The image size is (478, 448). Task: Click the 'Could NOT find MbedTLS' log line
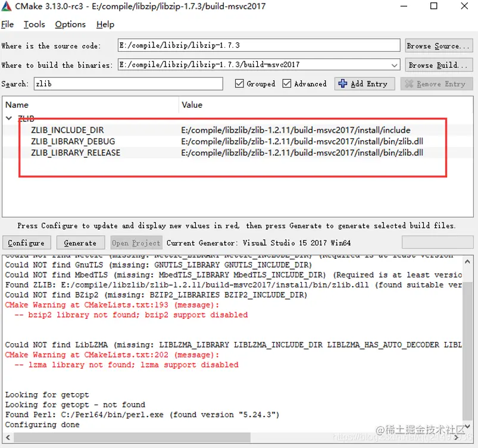(233, 275)
